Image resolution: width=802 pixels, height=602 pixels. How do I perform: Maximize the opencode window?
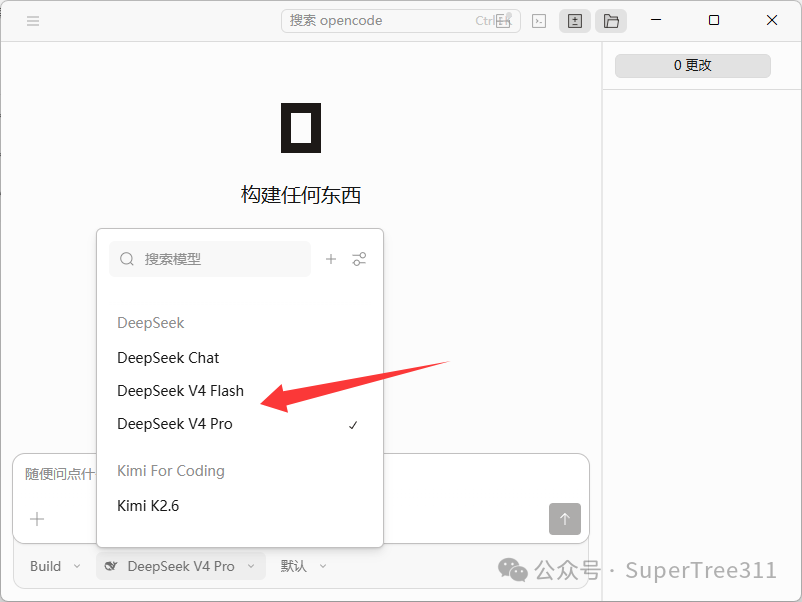(714, 20)
